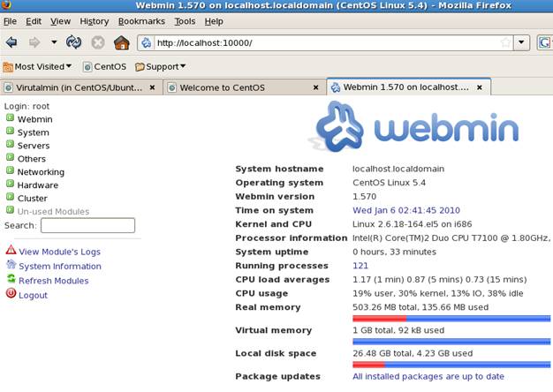Click the site icon in the URL bar
The image size is (553, 392).
click(146, 43)
